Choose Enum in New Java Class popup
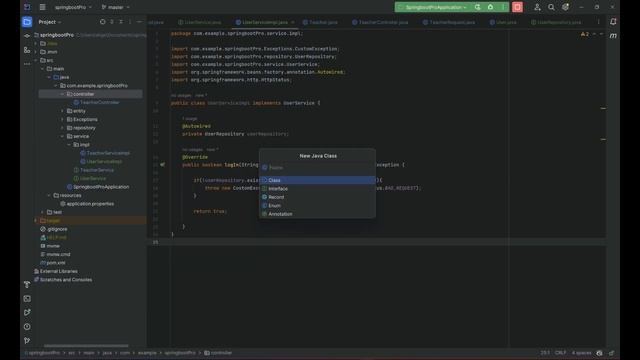The image size is (640, 360). [x=318, y=206]
